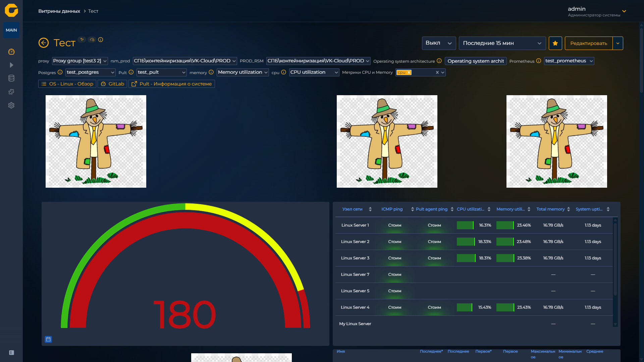Sort table by System uptime arrows

(x=608, y=209)
